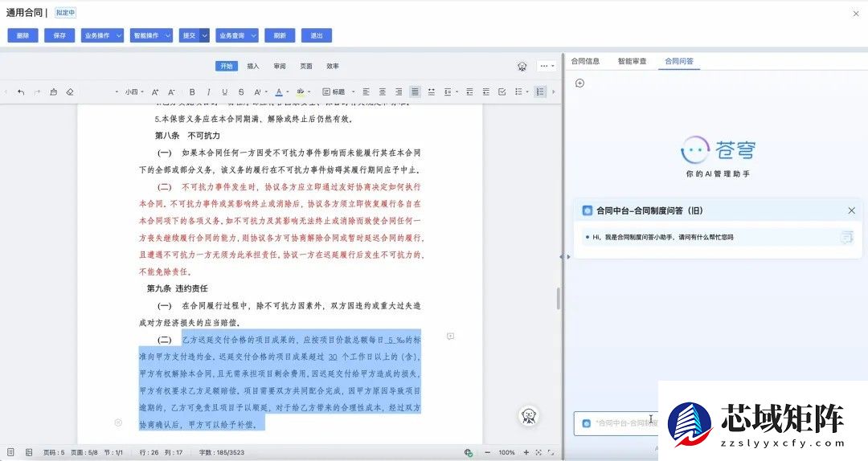Image resolution: width=868 pixels, height=461 pixels.
Task: Start new chat with plus icon
Action: coord(579,83)
